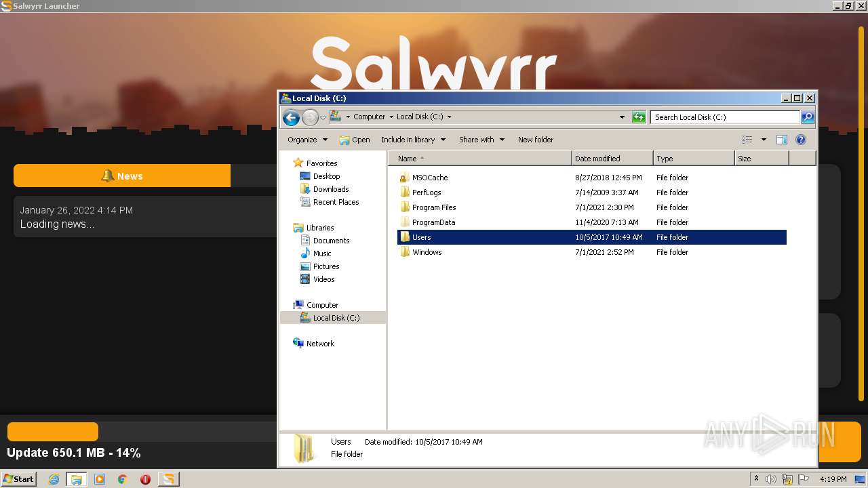Click the 8/27/2018 12:45 PM date cell

(x=608, y=178)
